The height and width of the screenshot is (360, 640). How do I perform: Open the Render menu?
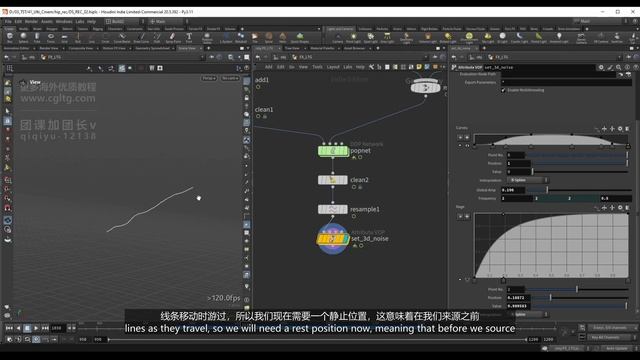coord(31,22)
